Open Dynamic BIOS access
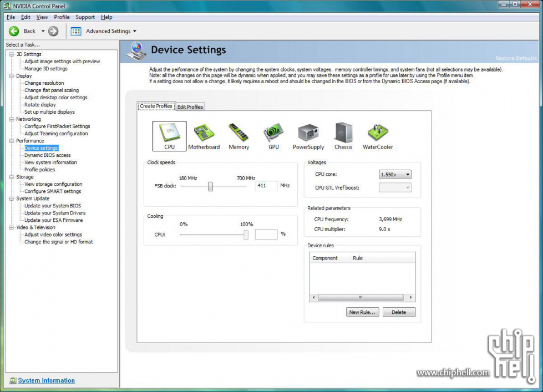The image size is (543, 392). pyautogui.click(x=48, y=155)
